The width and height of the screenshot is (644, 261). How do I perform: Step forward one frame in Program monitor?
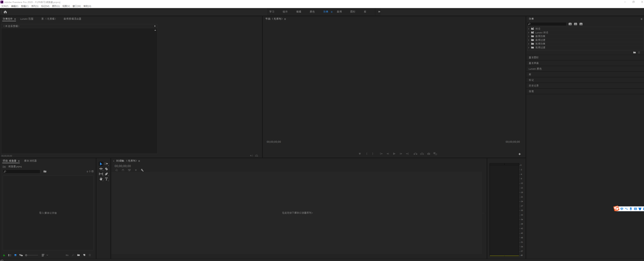(x=401, y=154)
